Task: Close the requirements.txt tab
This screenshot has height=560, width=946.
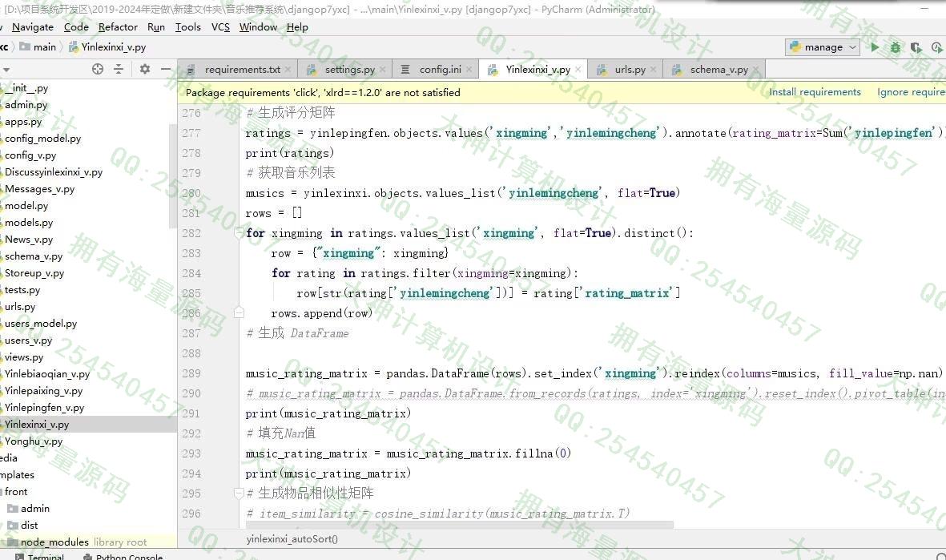Action: pyautogui.click(x=288, y=70)
